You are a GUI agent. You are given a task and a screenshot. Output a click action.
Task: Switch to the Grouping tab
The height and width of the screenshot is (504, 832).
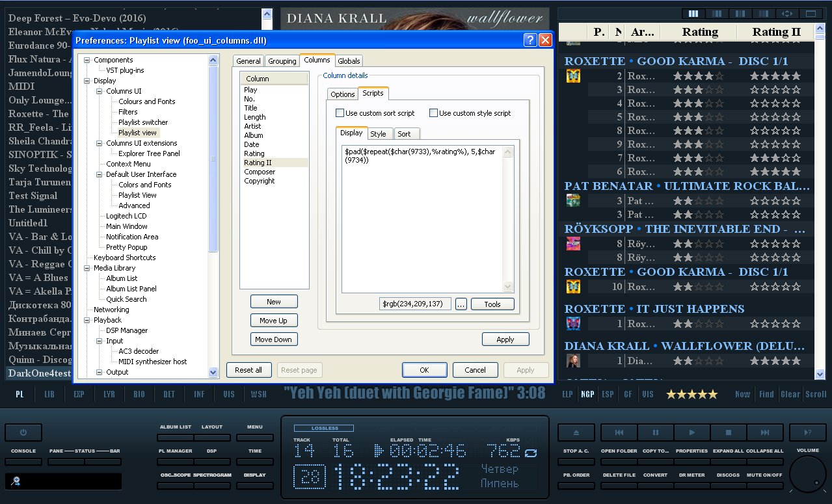tap(282, 61)
